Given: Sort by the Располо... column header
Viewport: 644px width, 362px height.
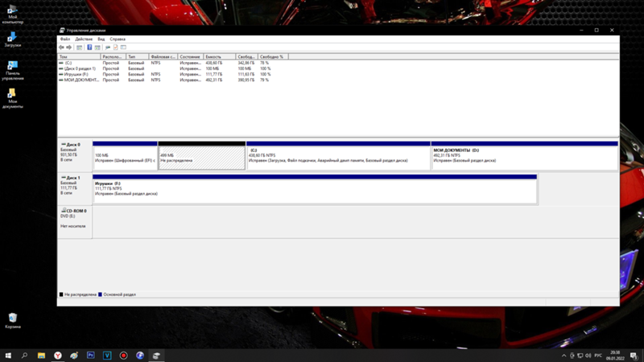Looking at the screenshot, I should (x=113, y=56).
